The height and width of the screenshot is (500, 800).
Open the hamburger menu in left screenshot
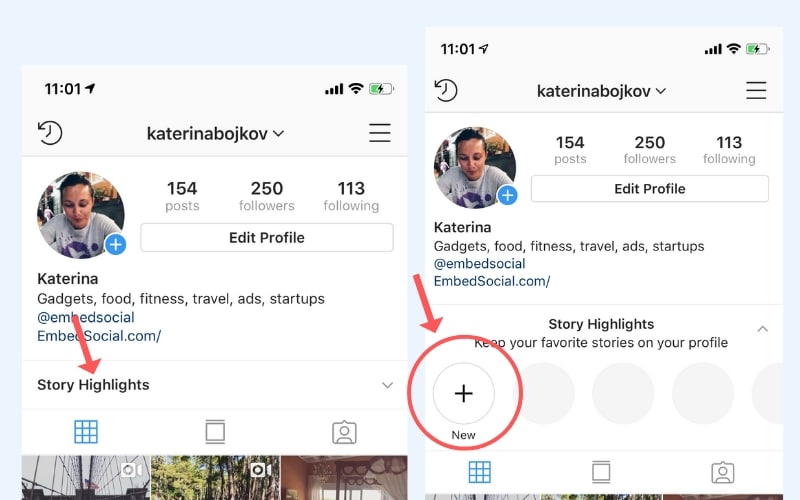pos(380,133)
